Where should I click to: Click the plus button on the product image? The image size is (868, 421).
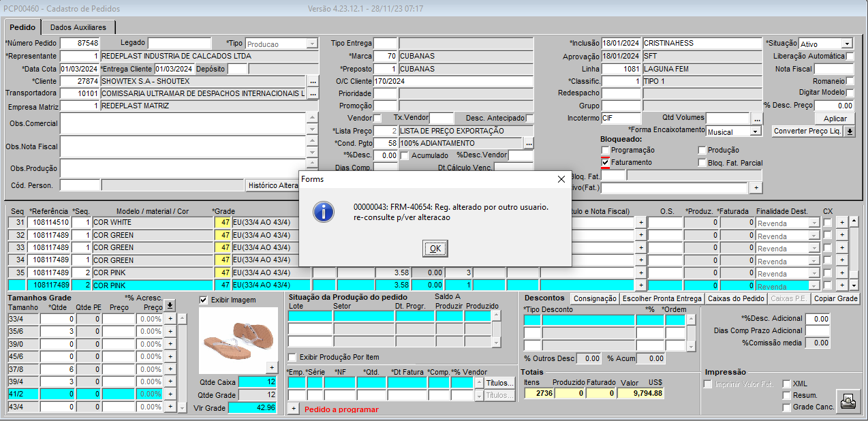point(271,367)
